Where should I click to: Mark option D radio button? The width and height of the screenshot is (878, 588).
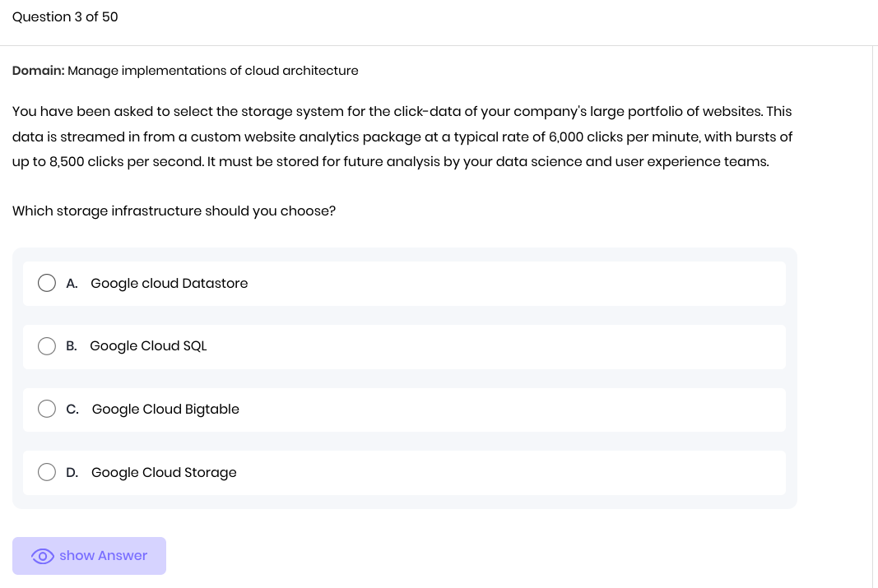(48, 472)
